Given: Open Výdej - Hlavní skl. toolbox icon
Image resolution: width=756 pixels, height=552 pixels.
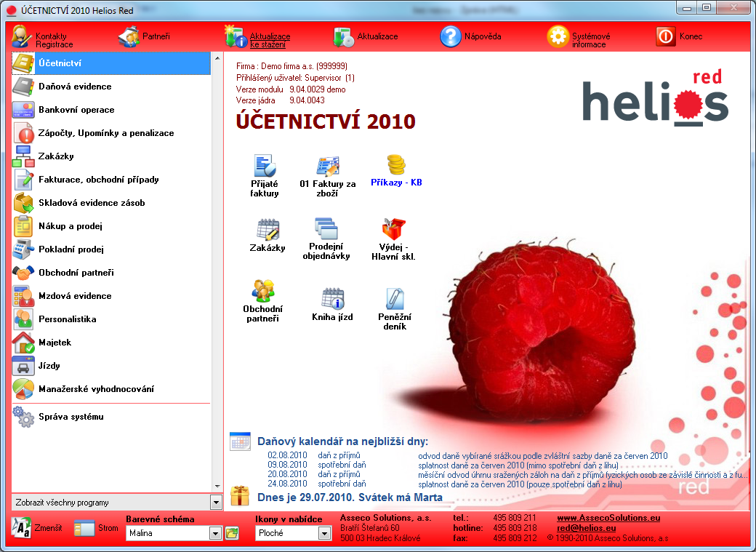Looking at the screenshot, I should [393, 228].
